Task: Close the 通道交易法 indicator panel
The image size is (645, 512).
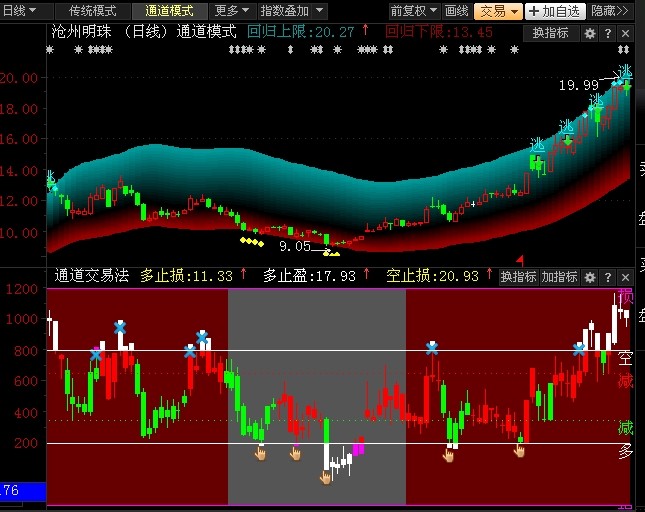Action: click(x=625, y=277)
